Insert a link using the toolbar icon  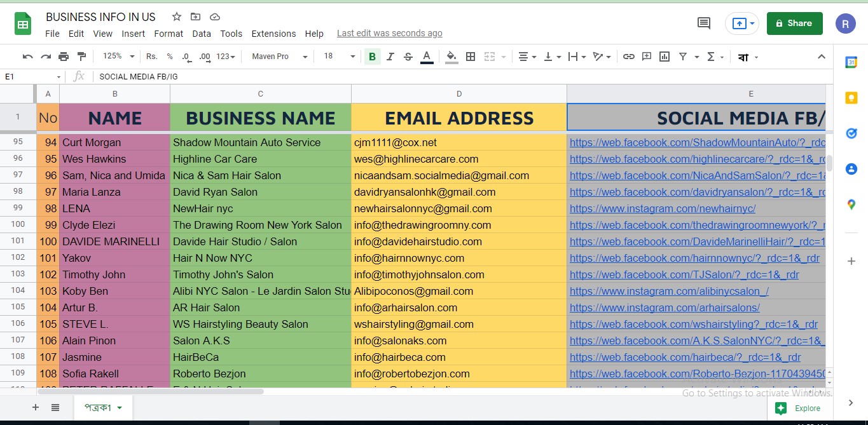tap(628, 57)
